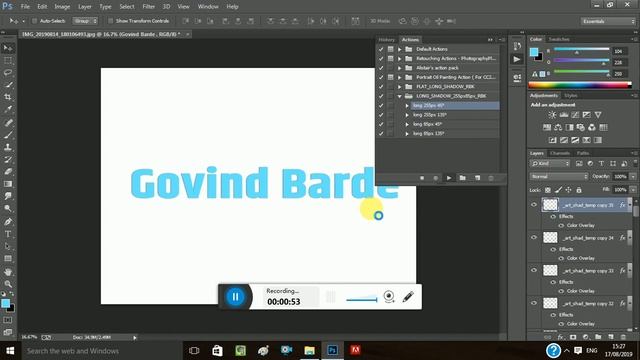Expand Retouching Actions folder

pyautogui.click(x=400, y=58)
